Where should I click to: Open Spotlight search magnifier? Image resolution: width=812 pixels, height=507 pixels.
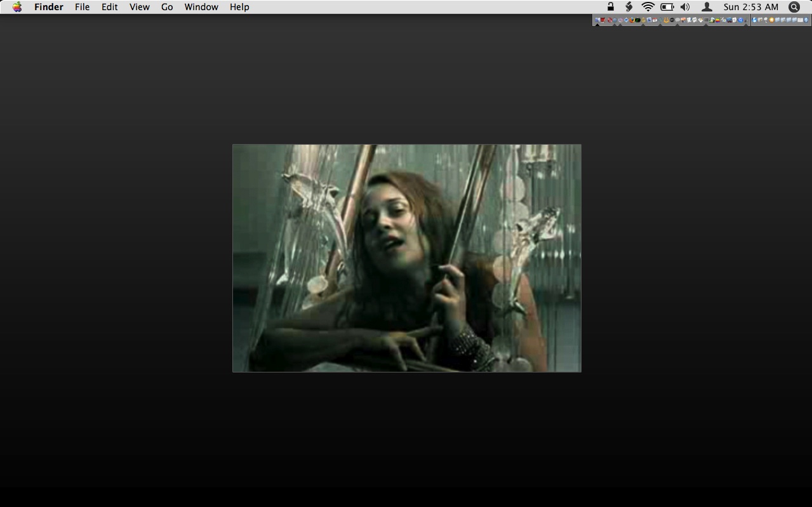(794, 7)
